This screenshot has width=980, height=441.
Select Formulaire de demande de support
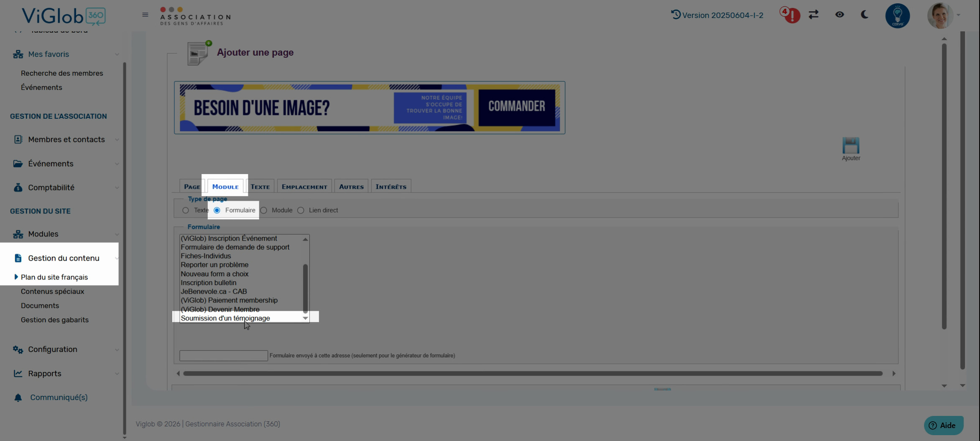click(x=235, y=247)
